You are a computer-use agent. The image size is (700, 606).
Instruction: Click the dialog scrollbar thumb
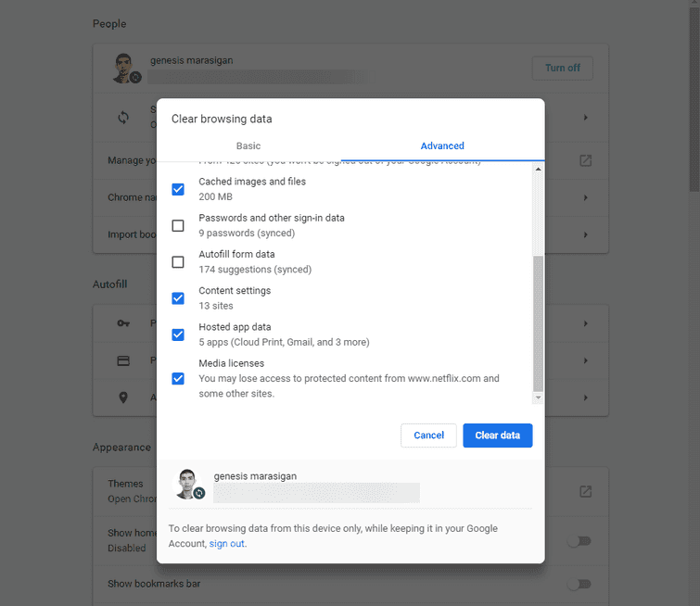tap(538, 324)
